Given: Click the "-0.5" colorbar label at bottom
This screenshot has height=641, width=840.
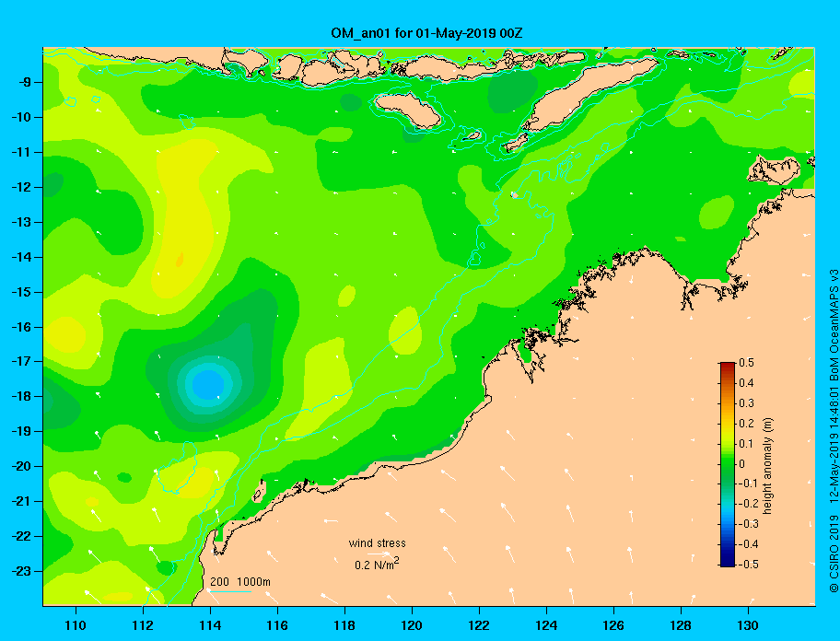Looking at the screenshot, I should 749,565.
